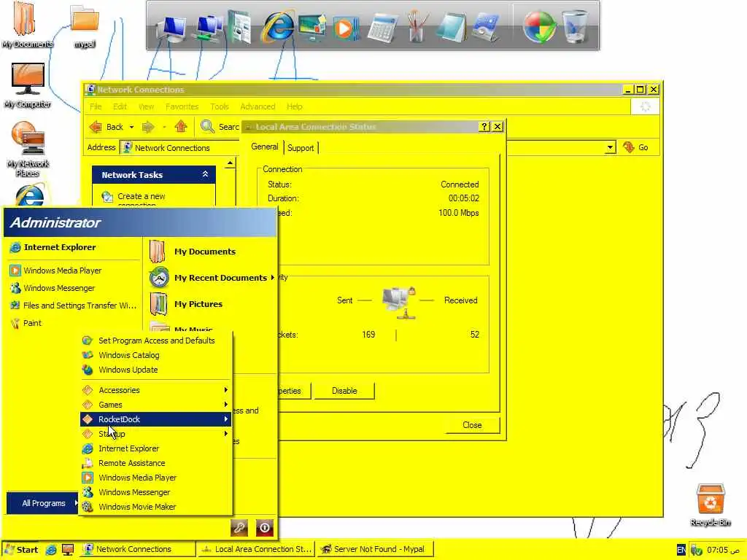Launch media player icon in RocketDock
Image resolution: width=747 pixels, height=560 pixels.
[x=345, y=28]
